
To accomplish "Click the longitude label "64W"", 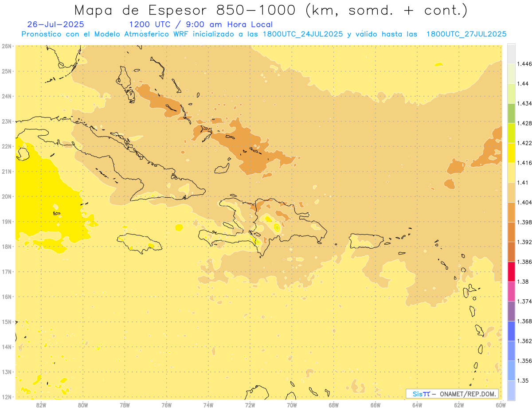I will click(417, 405).
